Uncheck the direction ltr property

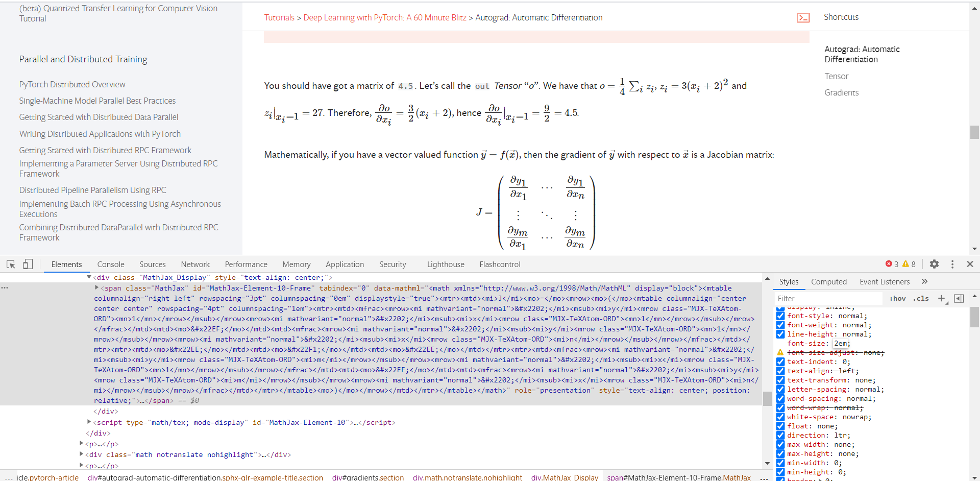point(780,435)
